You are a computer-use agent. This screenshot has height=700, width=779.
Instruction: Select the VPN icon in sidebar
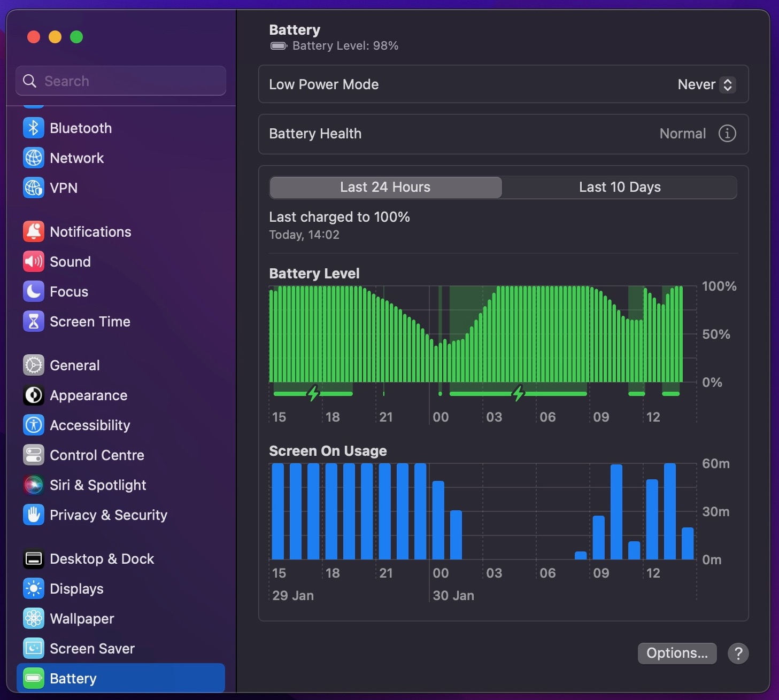(34, 188)
